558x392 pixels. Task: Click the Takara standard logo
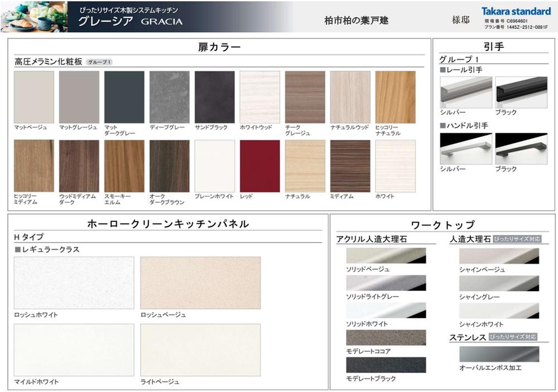click(516, 11)
